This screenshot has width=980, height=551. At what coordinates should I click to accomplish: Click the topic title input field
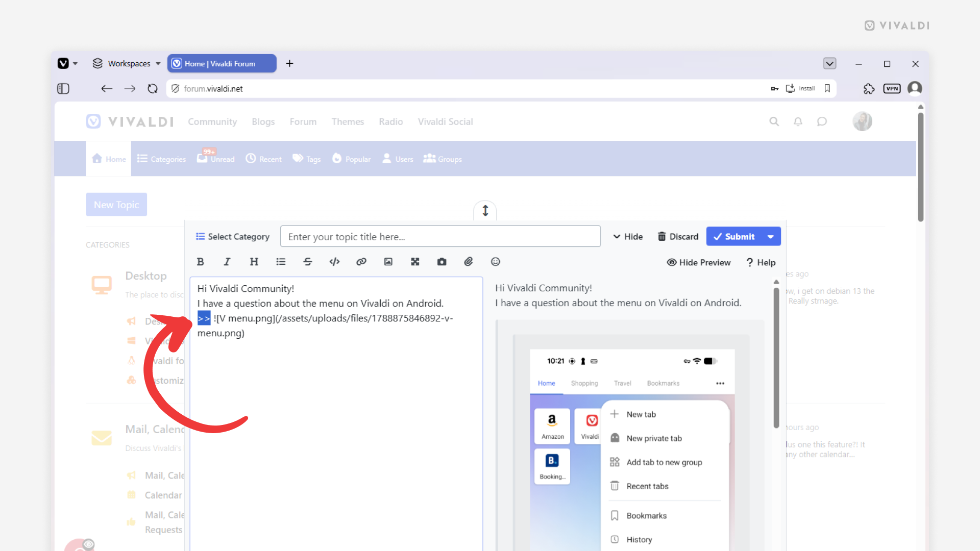tap(440, 236)
